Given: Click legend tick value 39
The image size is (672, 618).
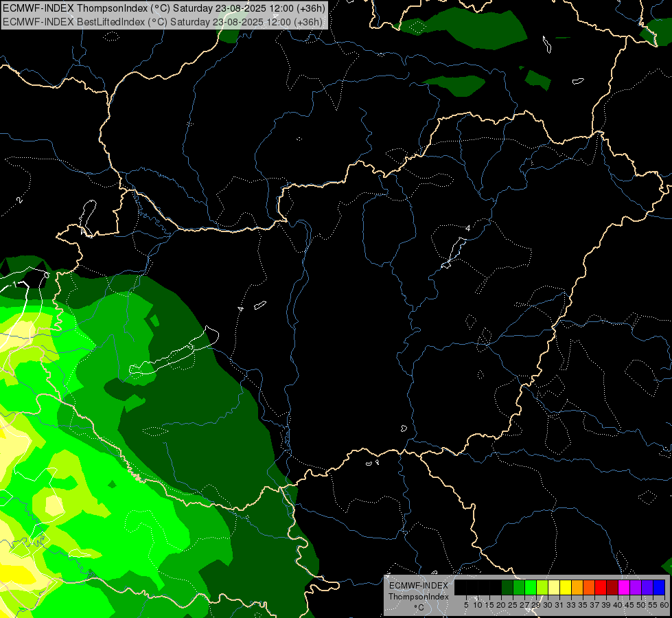Looking at the screenshot, I should coord(606,605).
